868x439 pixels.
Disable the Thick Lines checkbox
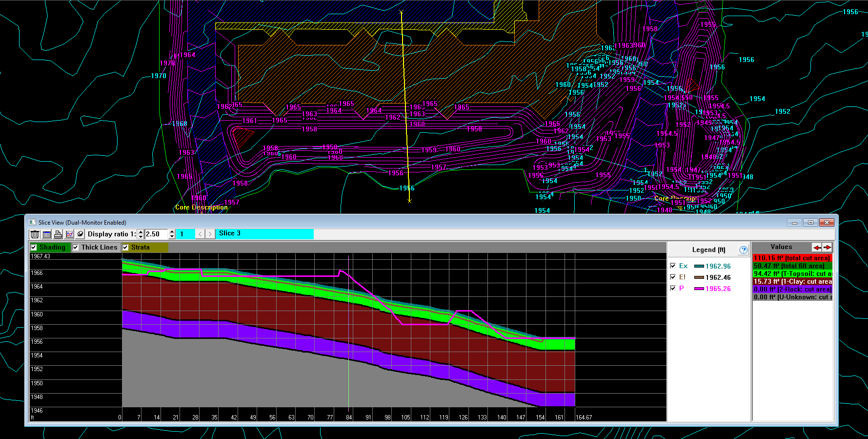coord(76,248)
